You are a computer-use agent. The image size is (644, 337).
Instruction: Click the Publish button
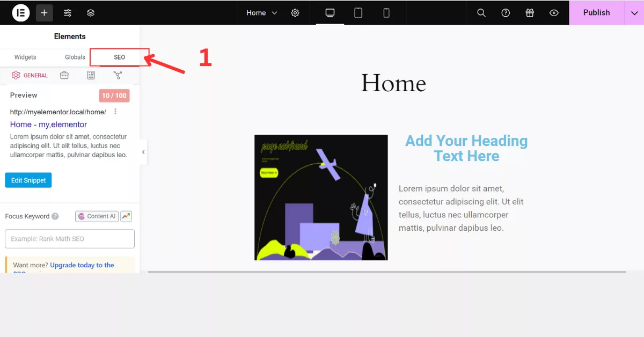(x=597, y=13)
